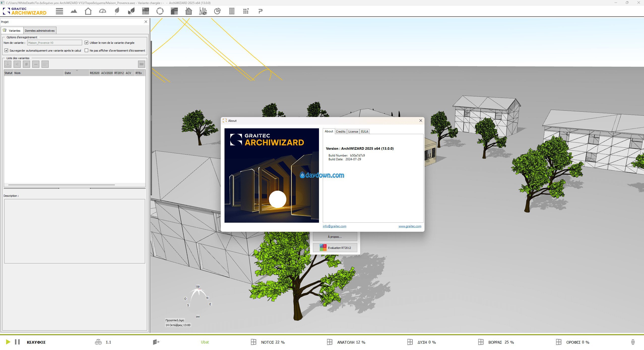Click the rename variant button

click(17, 64)
